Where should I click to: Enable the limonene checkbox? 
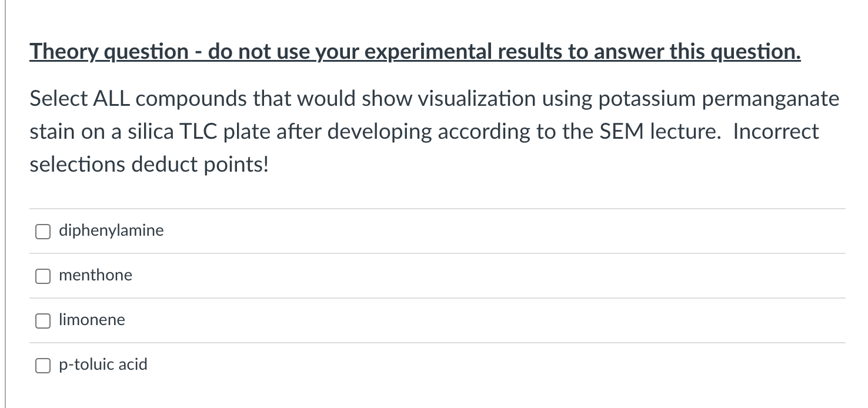42,321
